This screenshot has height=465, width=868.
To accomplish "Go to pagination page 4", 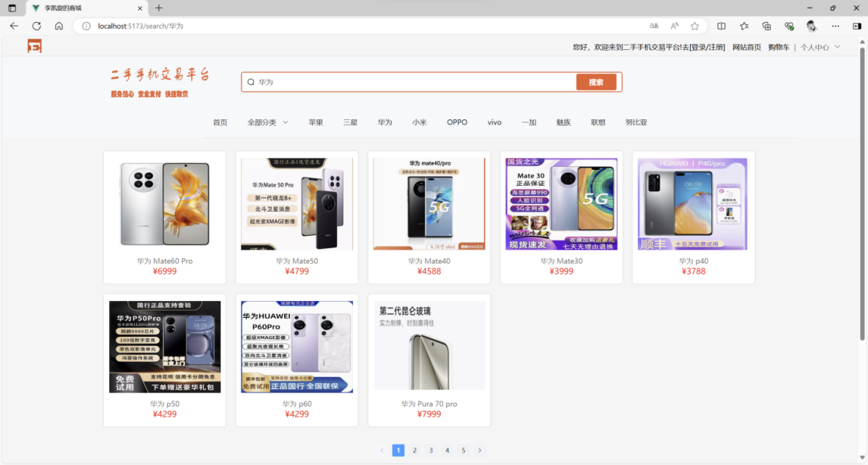I will pos(448,450).
